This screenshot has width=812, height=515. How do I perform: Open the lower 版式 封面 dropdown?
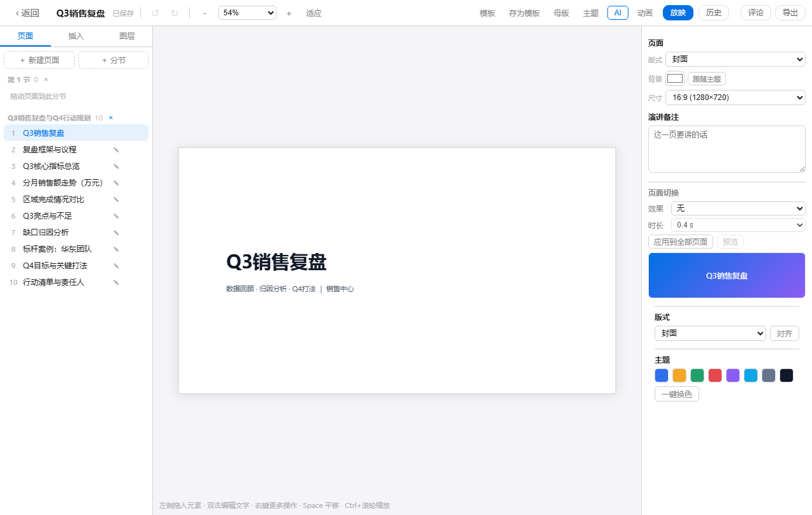710,333
